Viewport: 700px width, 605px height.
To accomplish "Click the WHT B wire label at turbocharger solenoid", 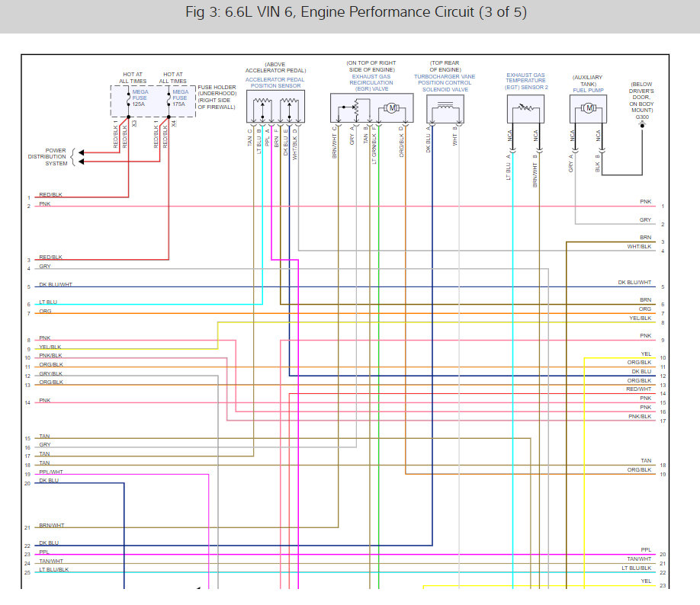I will click(x=454, y=136).
